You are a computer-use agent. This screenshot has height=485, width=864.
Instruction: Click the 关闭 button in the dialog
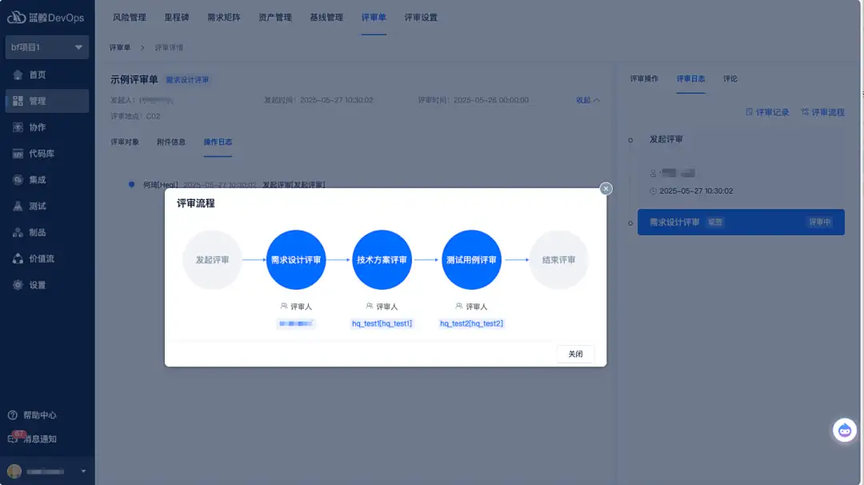coord(575,354)
